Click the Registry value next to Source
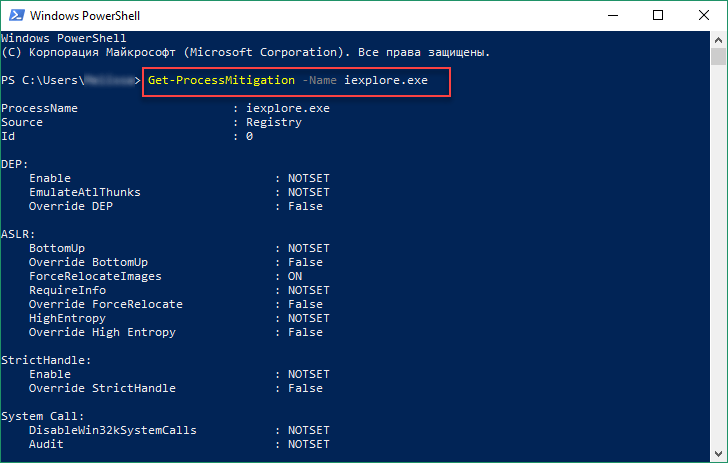 click(x=273, y=122)
